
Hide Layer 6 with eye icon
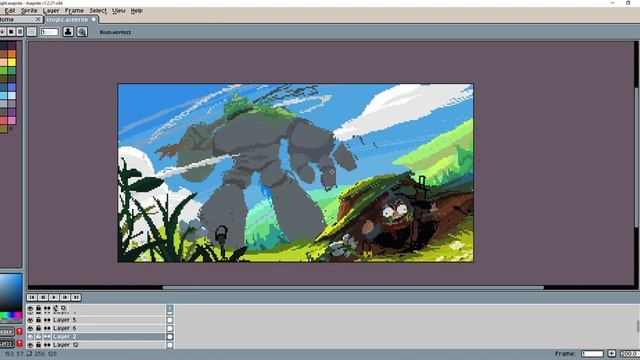coord(30,328)
